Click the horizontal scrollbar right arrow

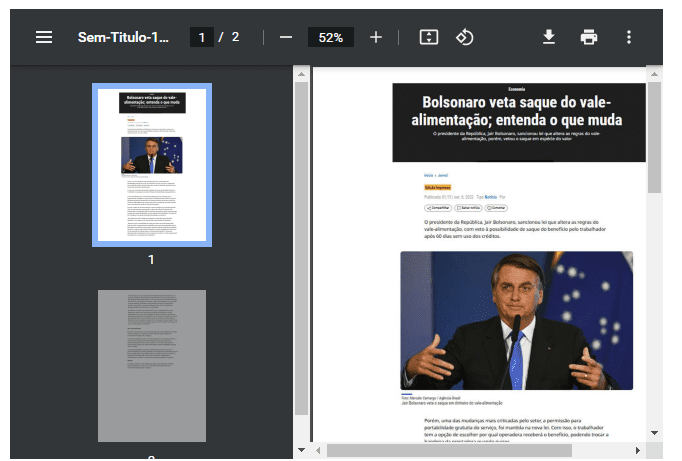[637, 451]
